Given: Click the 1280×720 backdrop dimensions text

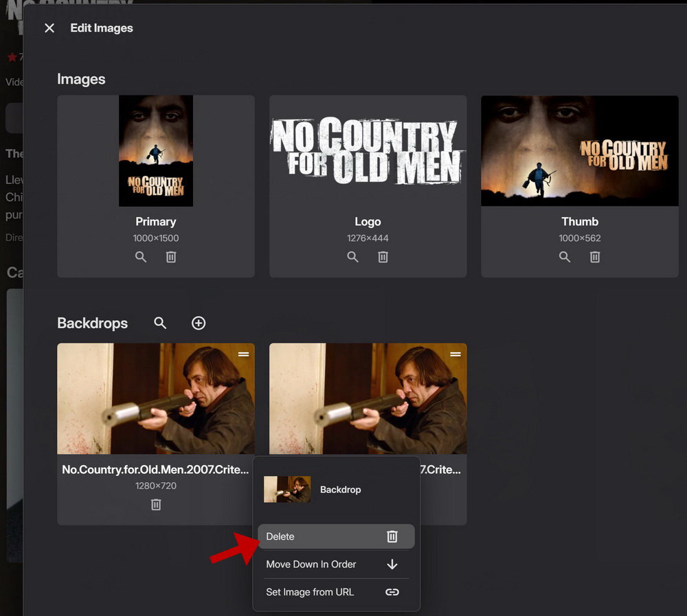Looking at the screenshot, I should 156,486.
